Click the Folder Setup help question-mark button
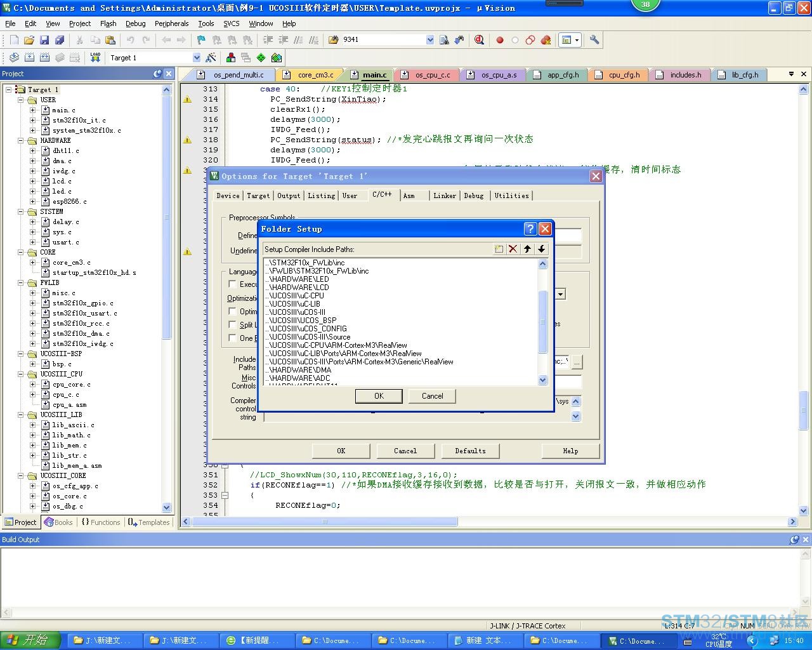The width and height of the screenshot is (812, 650). coord(531,229)
